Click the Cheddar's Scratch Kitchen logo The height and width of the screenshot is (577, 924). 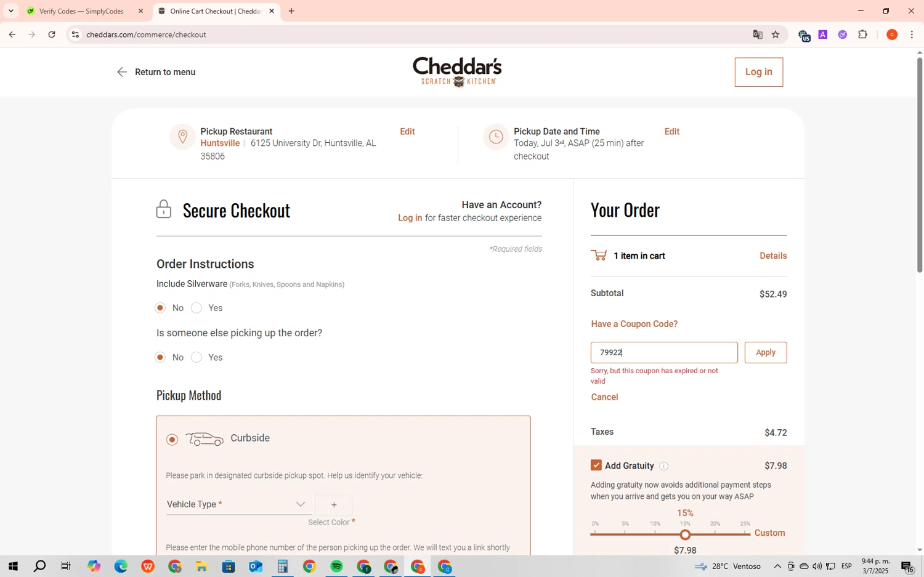coord(457,72)
